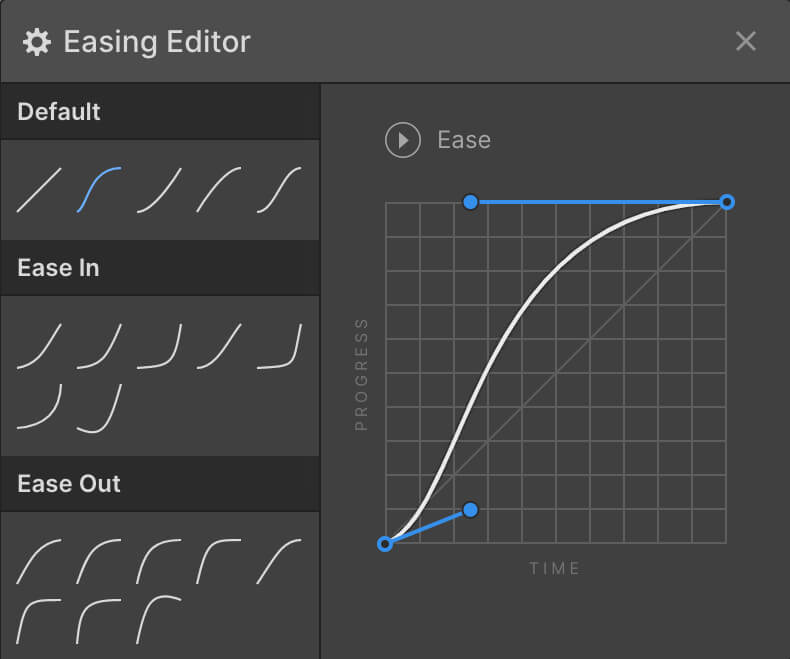Click the curve start point at bottom-left
Screen dimensions: 790x659
(x=385, y=544)
